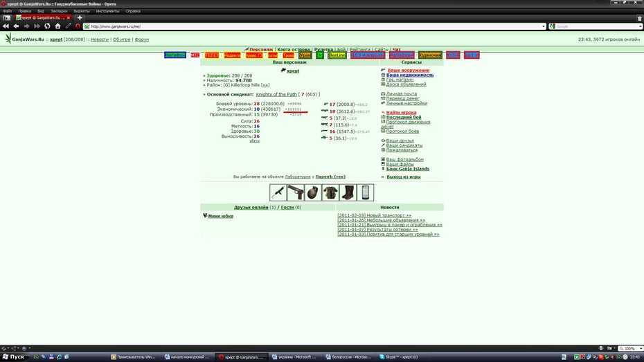This screenshot has height=362, width=644.
Task: Click the BeeLine banner button
Action: pyautogui.click(x=337, y=55)
